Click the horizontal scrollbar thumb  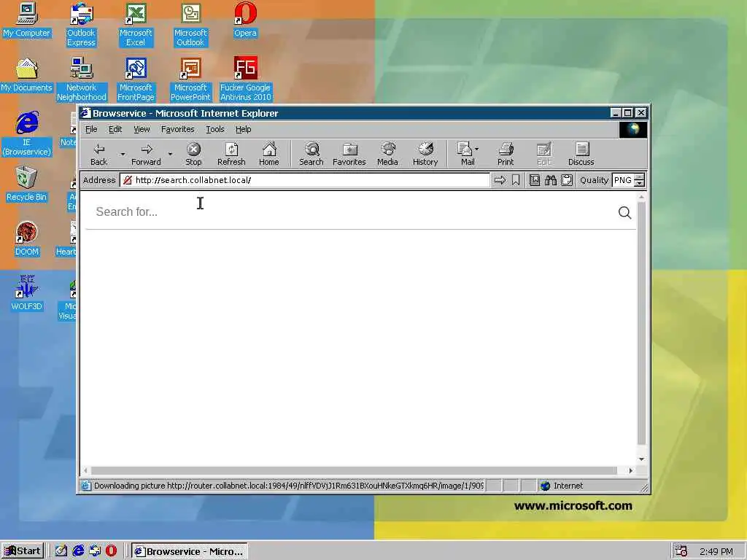pyautogui.click(x=354, y=470)
